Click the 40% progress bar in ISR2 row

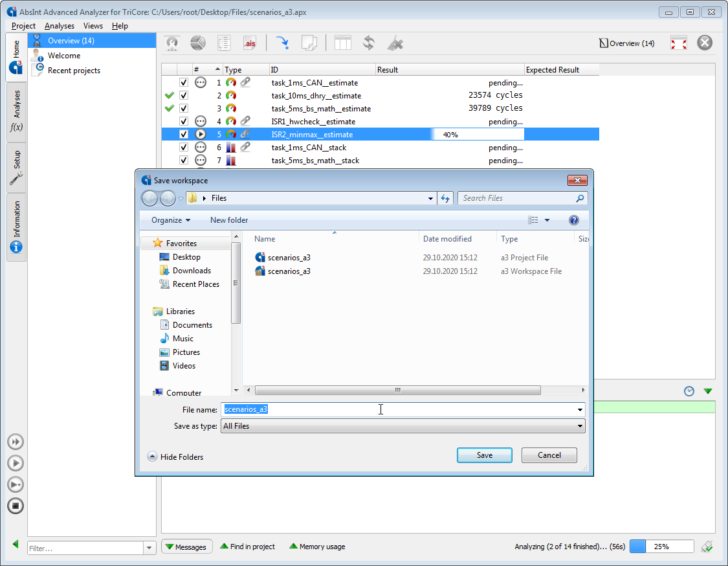[x=478, y=134]
